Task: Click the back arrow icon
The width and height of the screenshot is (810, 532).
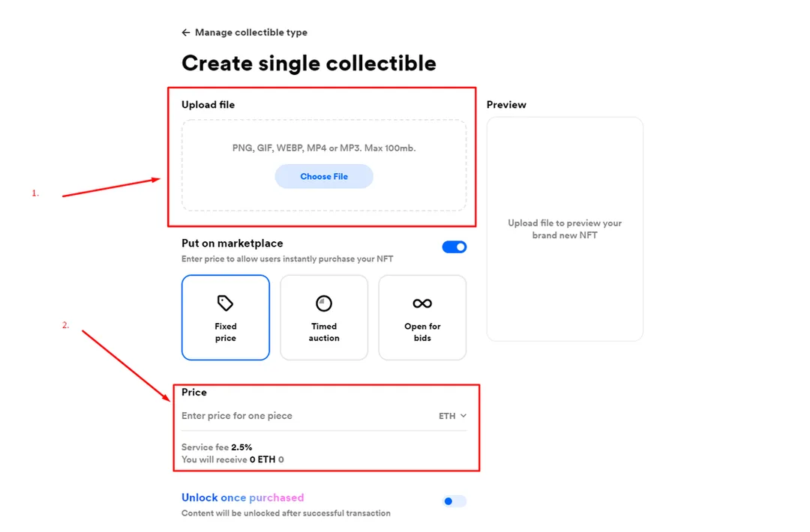Action: 186,33
